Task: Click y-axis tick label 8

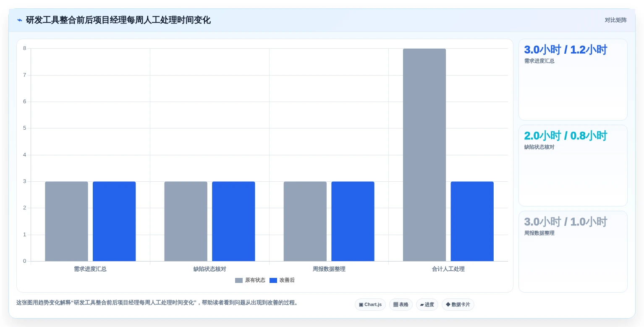Action: 24,48
